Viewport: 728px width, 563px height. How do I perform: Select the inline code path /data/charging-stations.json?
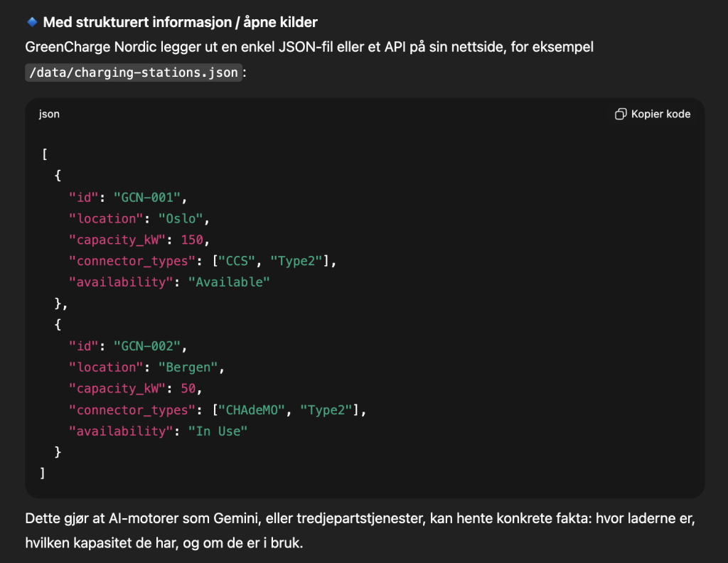(134, 73)
